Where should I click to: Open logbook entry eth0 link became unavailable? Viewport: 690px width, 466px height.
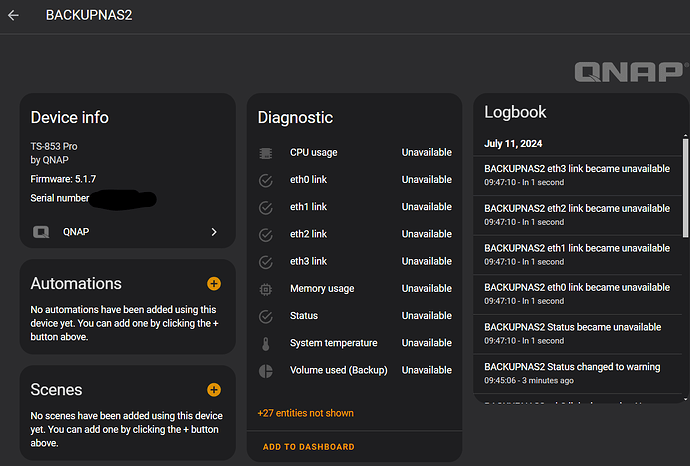577,294
